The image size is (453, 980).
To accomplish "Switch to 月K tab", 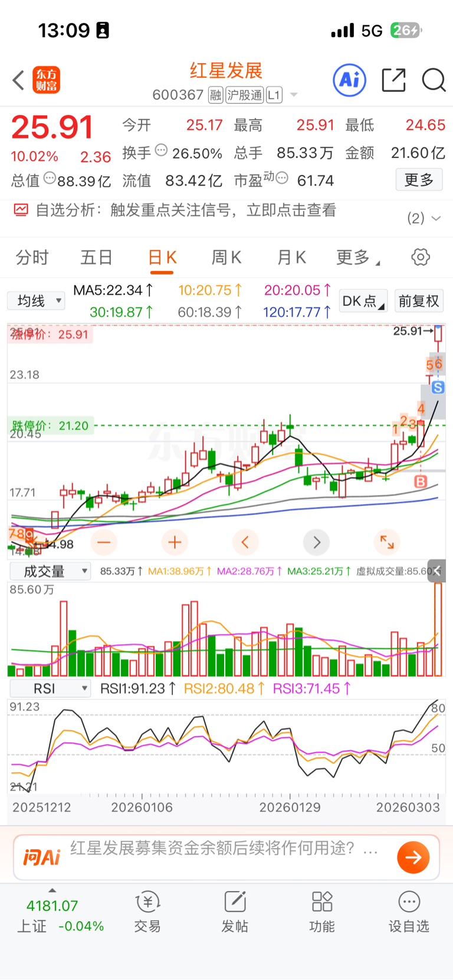I will [x=291, y=258].
